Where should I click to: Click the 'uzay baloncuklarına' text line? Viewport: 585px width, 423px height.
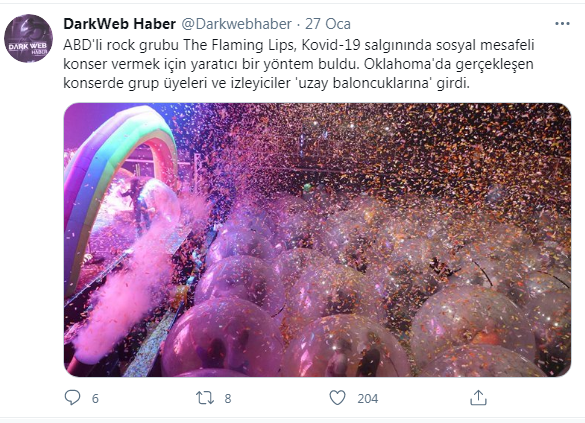click(266, 83)
